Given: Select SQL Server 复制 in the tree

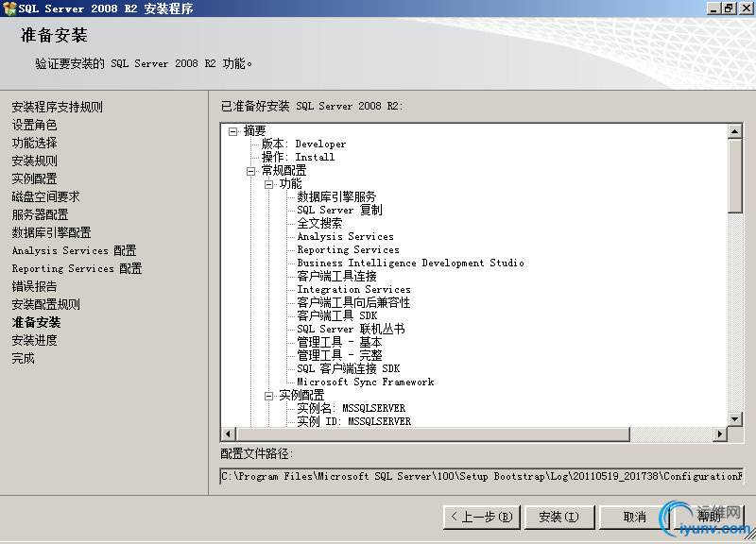Looking at the screenshot, I should tap(340, 210).
